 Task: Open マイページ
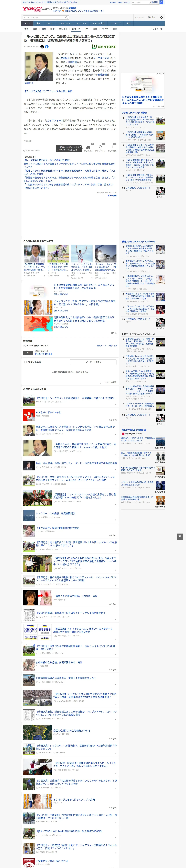coord(139,18)
